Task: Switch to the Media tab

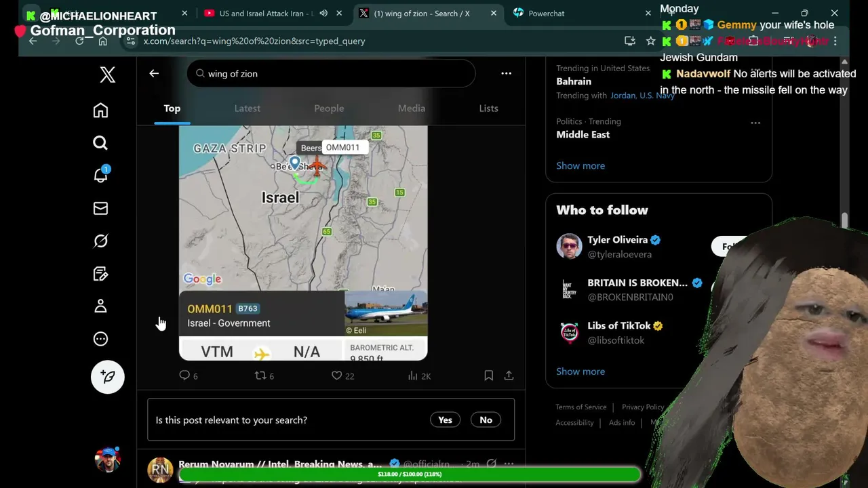Action: tap(412, 108)
